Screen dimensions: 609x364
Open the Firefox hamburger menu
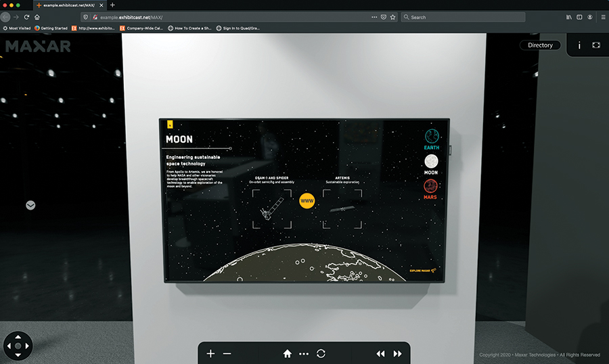[x=603, y=17]
